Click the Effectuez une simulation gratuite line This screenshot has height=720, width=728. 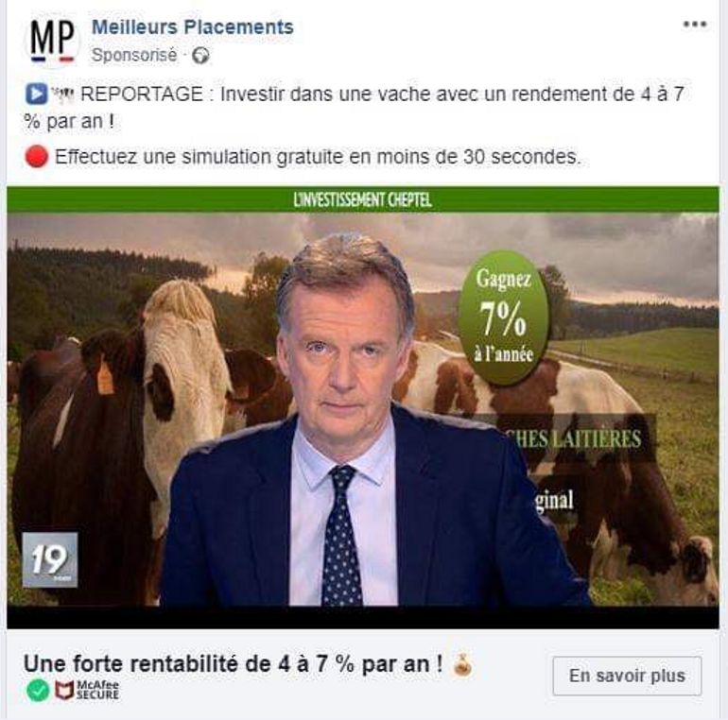pyautogui.click(x=318, y=157)
